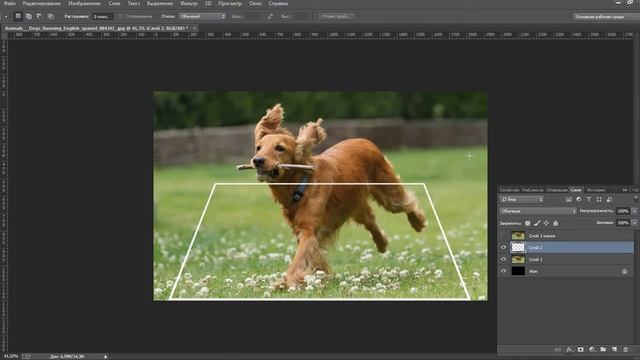Screen dimensions: 640x360
Task: Open the layer filter type Вид dropdown
Action: tap(522, 199)
